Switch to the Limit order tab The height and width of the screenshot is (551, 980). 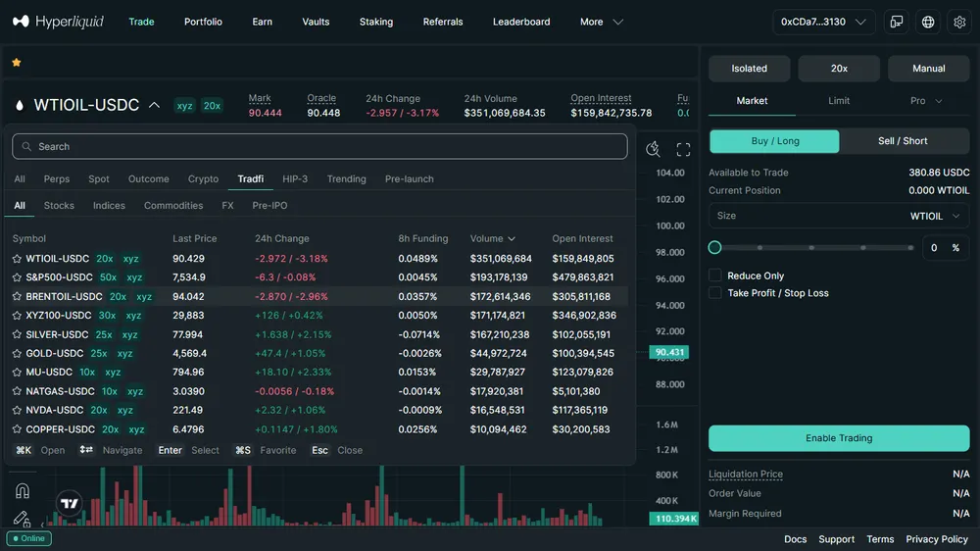(x=839, y=101)
